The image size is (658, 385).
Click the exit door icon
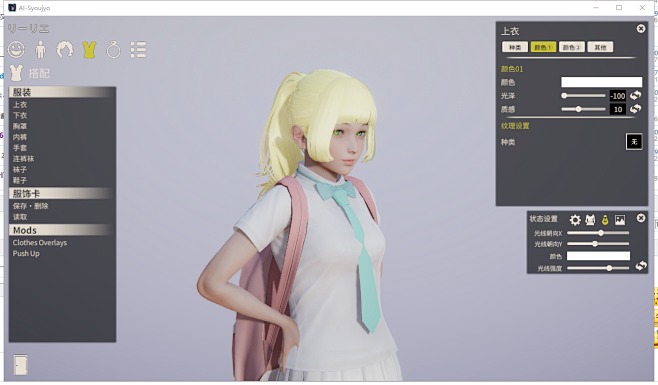click(21, 364)
